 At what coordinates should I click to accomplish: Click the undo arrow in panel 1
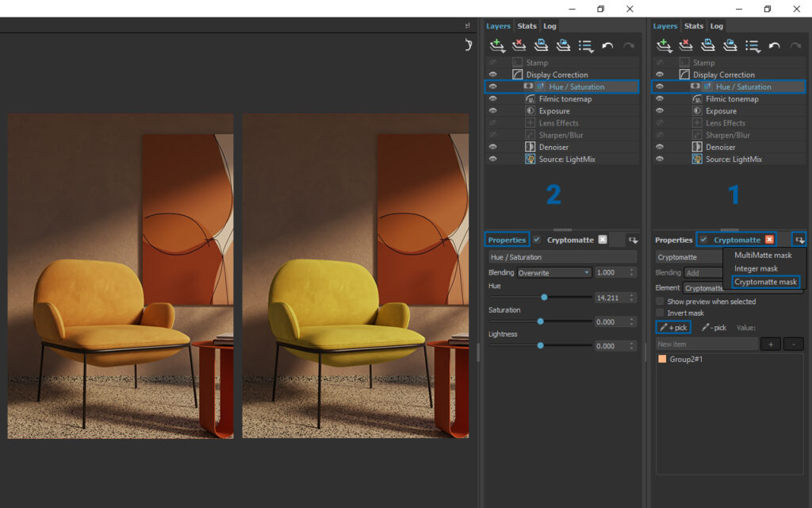tap(774, 46)
